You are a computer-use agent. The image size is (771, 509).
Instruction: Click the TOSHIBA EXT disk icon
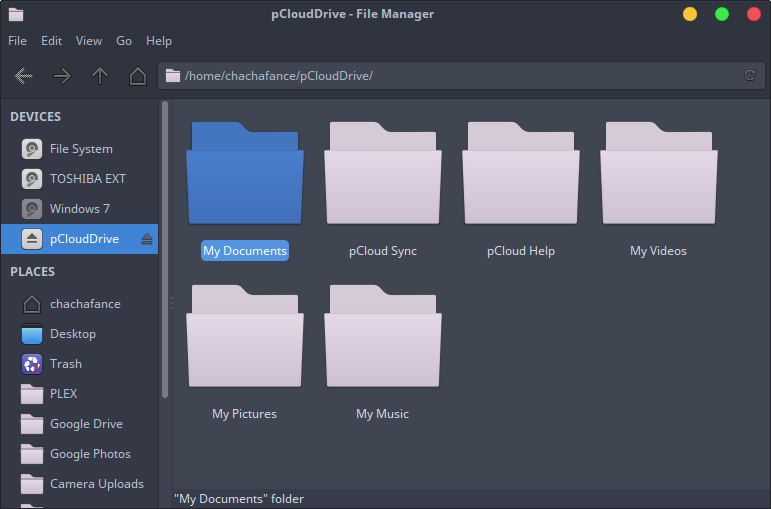tap(32, 179)
